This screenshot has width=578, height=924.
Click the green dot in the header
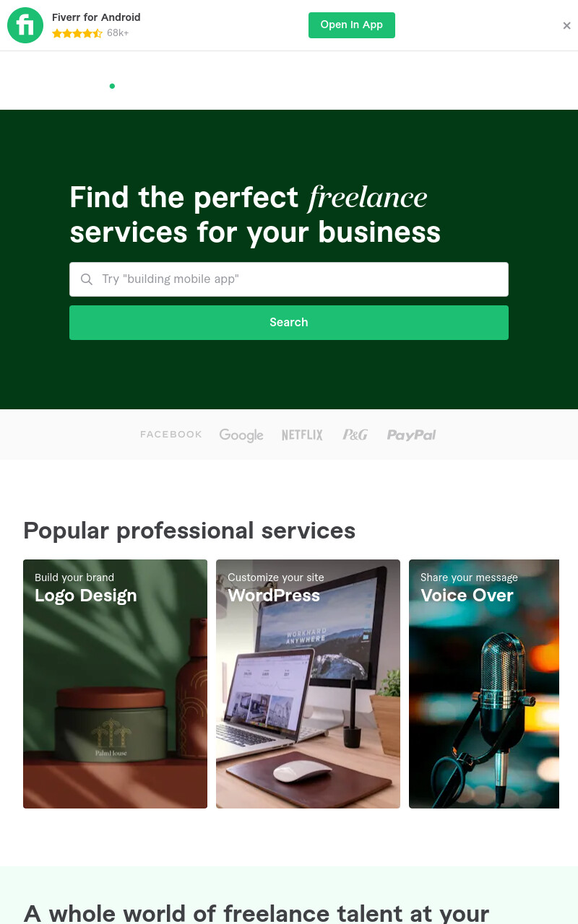coord(112,86)
